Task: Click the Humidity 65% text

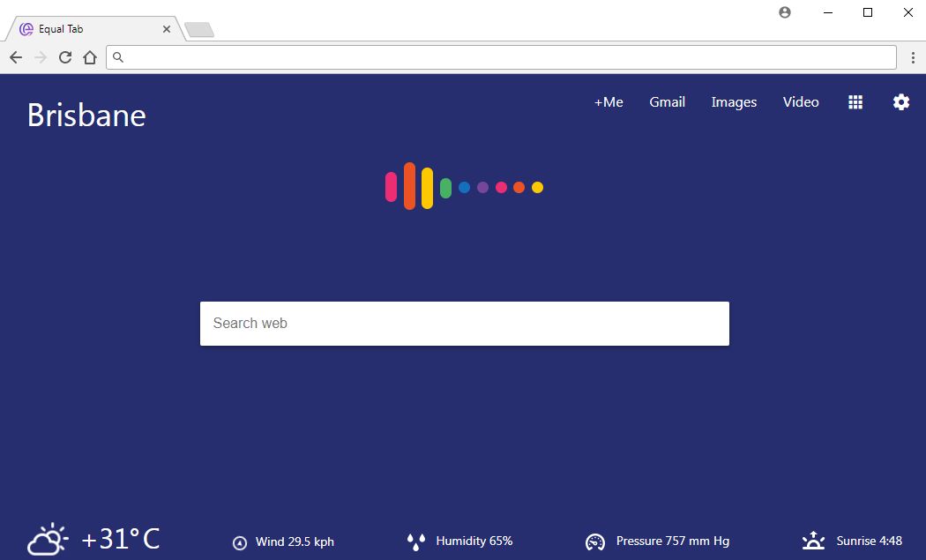Action: coord(474,541)
